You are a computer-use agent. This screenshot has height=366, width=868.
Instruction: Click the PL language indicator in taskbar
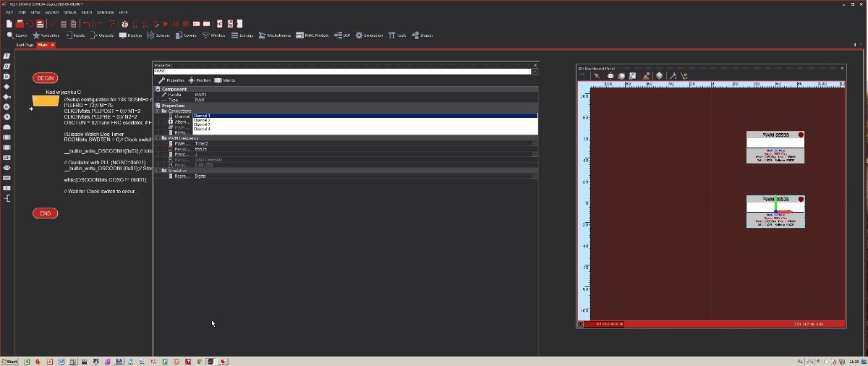tap(800, 360)
